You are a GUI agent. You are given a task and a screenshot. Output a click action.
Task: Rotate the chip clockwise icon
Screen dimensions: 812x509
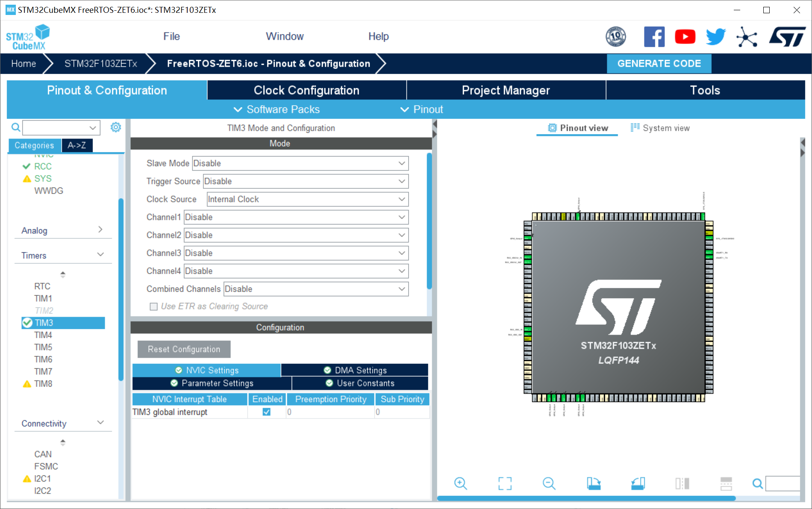[x=594, y=483]
